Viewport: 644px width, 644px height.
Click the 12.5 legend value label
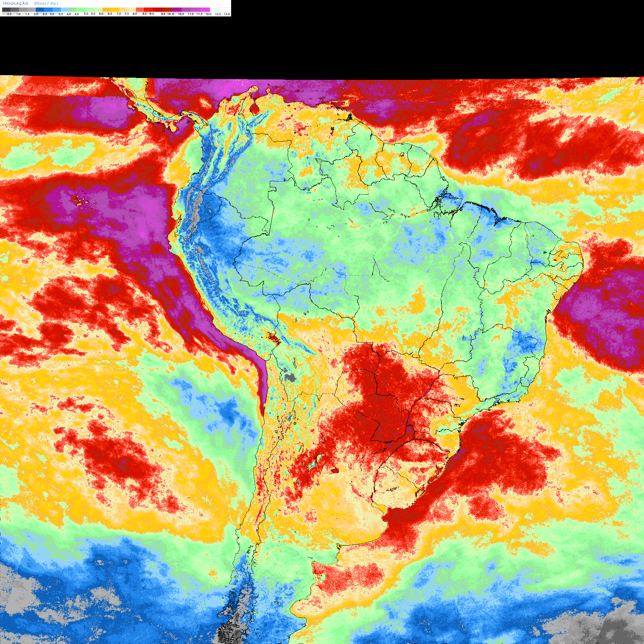click(x=218, y=14)
